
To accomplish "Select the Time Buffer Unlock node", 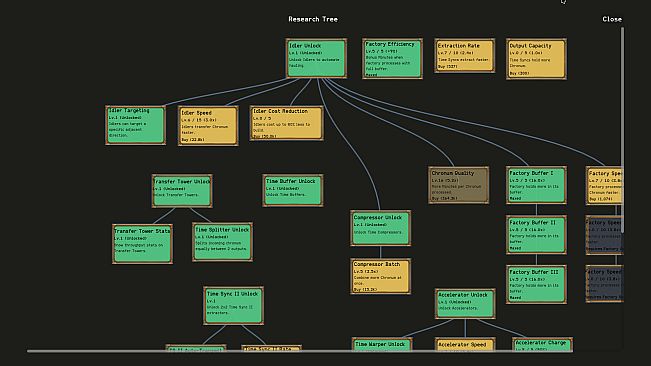I will 293,190.
